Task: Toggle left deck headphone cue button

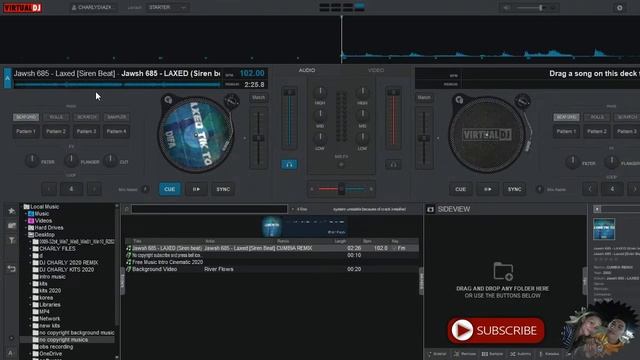Action: (289, 164)
